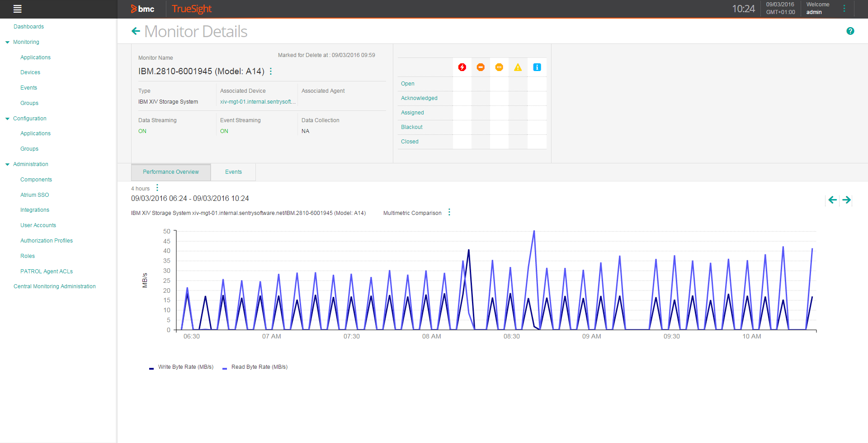Click the TrueSight product title

192,9
